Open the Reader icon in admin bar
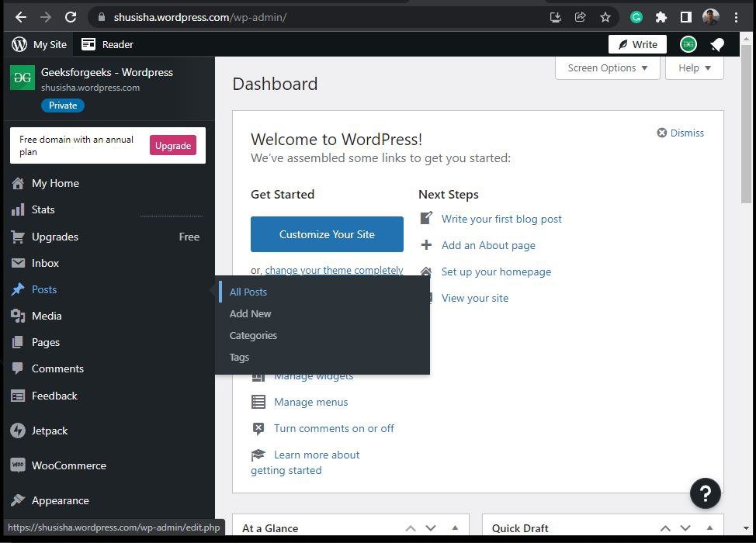756x543 pixels. [x=88, y=44]
